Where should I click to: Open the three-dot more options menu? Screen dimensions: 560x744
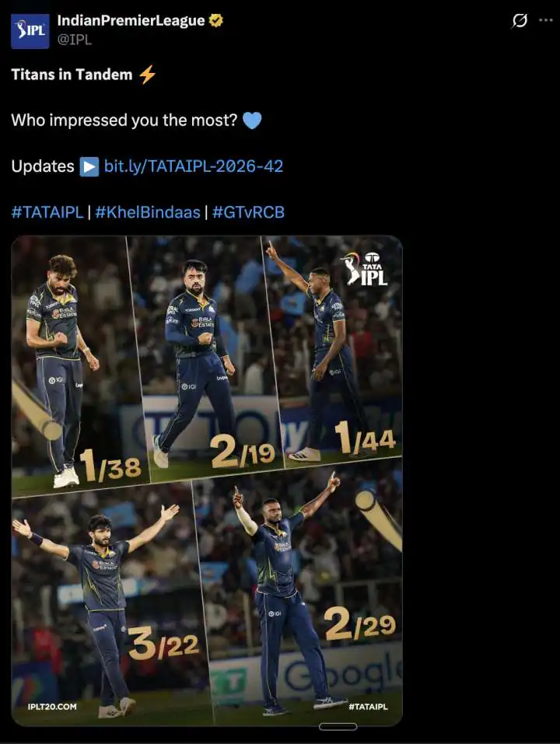[546, 20]
